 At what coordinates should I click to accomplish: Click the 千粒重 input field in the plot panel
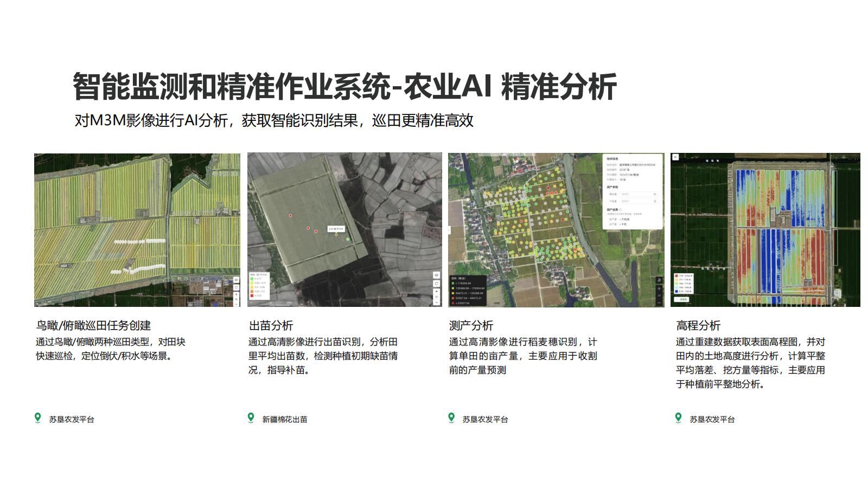[635, 200]
